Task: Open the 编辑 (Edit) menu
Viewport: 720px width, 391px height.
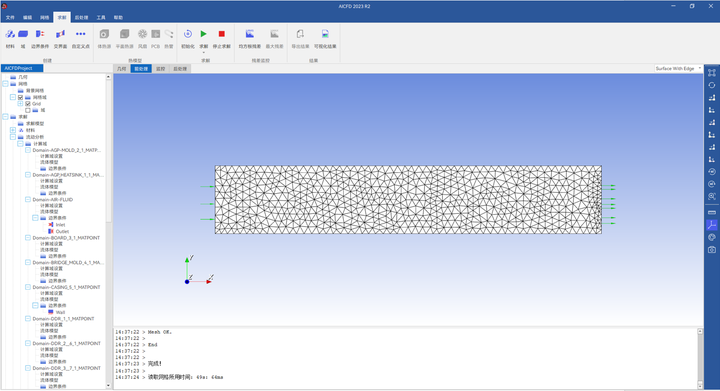Action: (x=28, y=17)
